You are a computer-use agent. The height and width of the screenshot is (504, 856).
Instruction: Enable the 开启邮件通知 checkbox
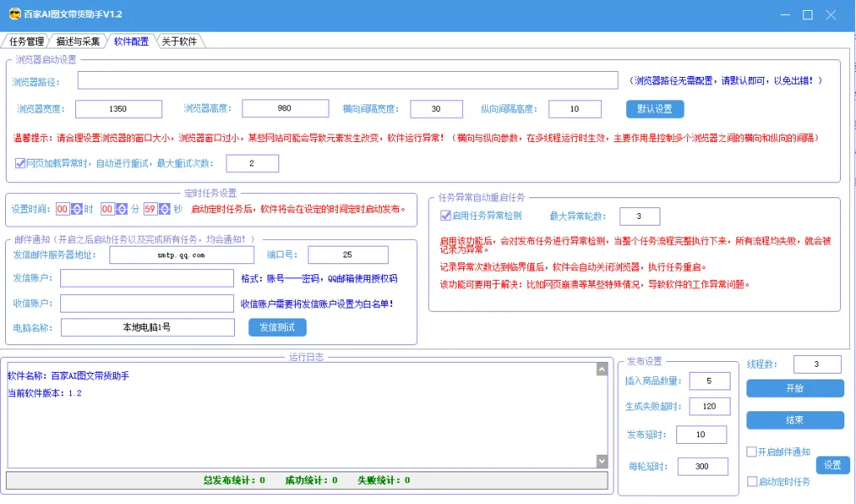(x=752, y=451)
